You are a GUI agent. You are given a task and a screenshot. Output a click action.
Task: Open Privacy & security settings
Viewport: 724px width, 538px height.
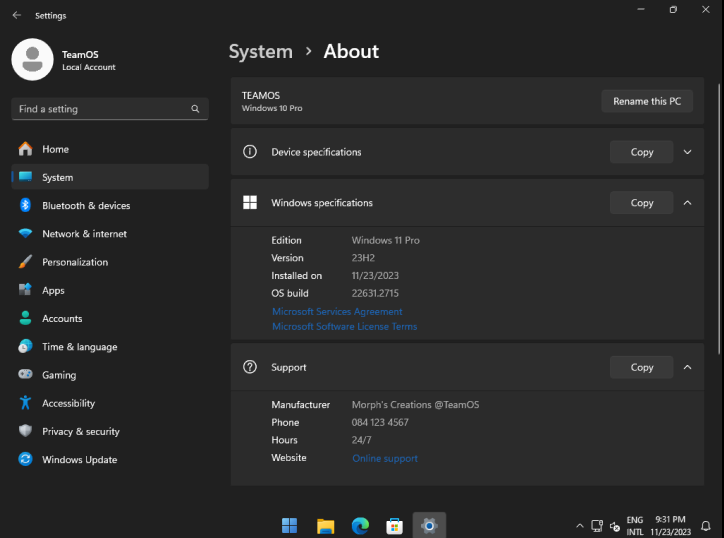(110, 431)
